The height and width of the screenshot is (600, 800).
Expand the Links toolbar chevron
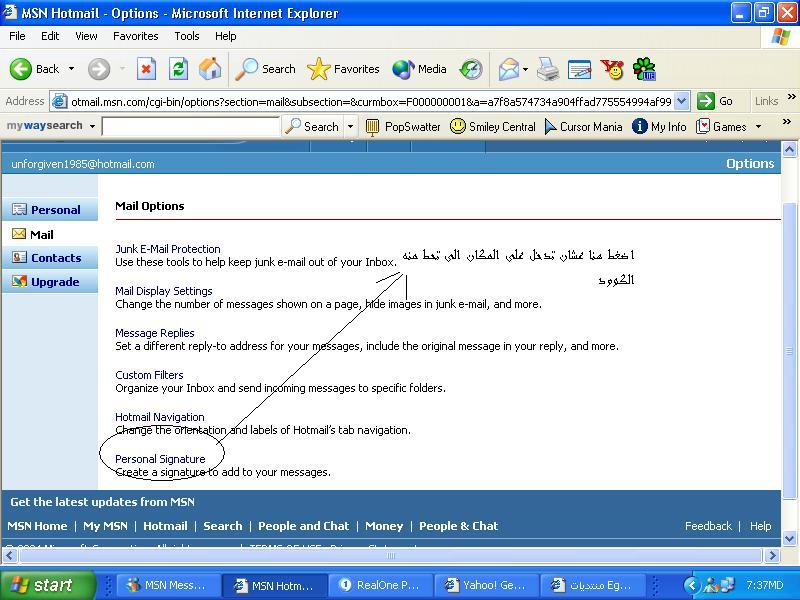tap(791, 96)
